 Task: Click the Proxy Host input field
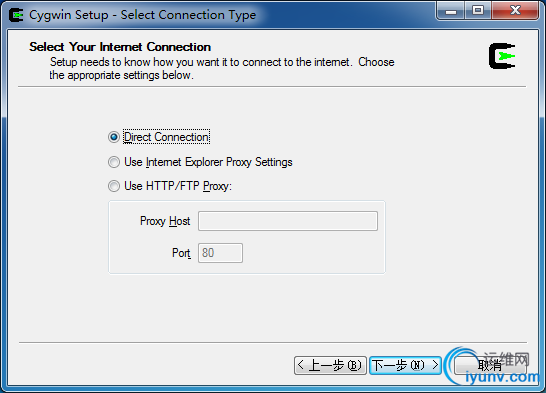(288, 221)
